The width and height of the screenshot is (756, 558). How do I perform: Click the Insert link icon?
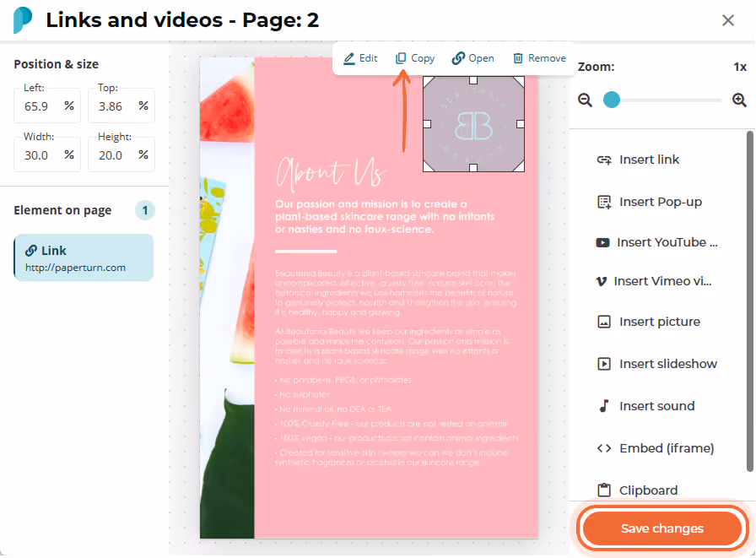click(603, 160)
